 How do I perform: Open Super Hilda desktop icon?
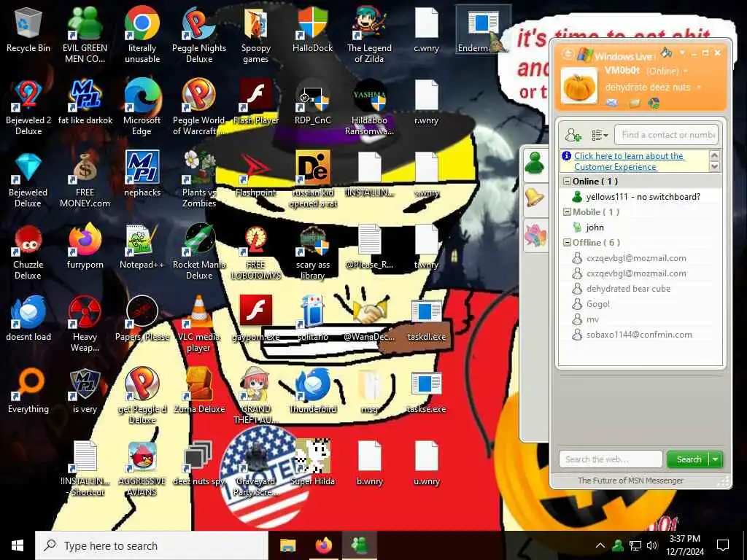coord(312,463)
